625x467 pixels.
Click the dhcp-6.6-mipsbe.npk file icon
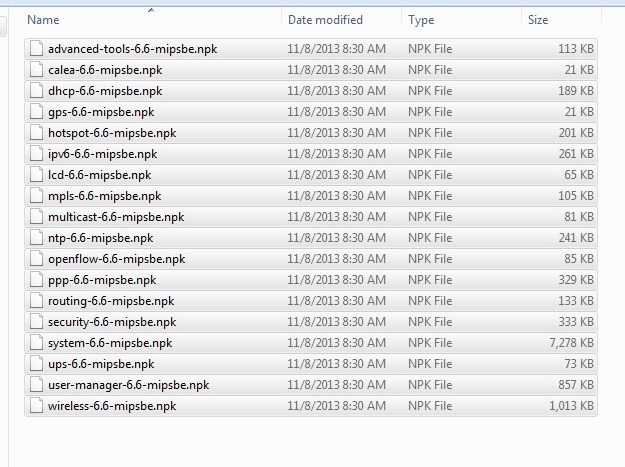tap(37, 91)
